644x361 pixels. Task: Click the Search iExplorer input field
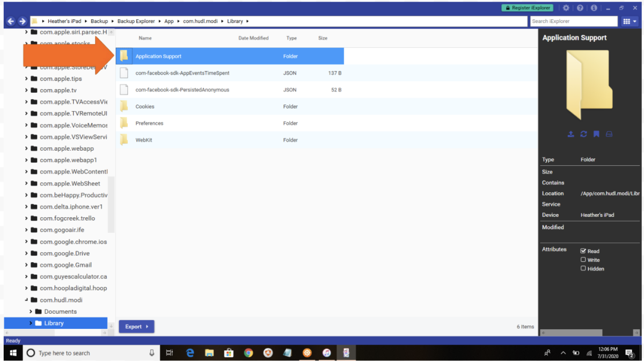[x=573, y=21]
